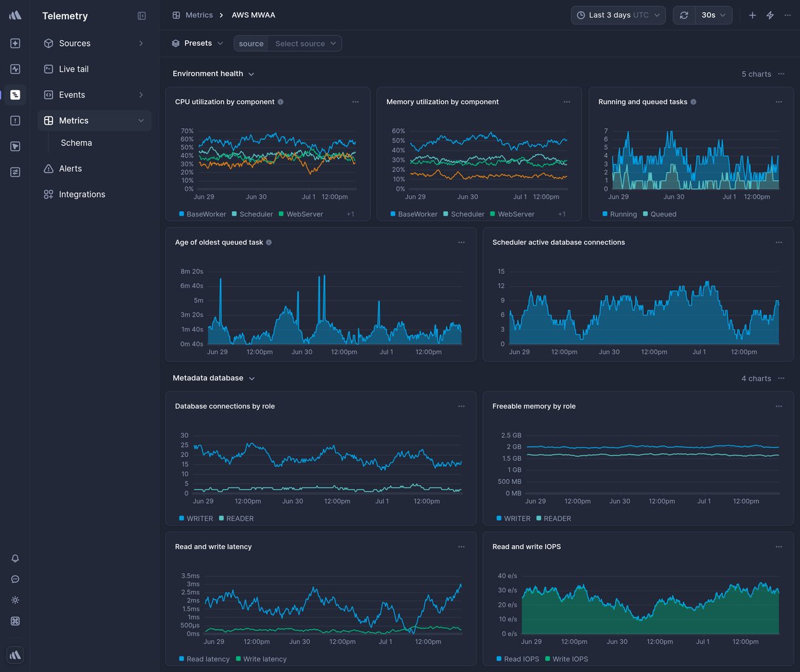This screenshot has height=672, width=800.
Task: Click the Live tail terminal icon
Action: pyautogui.click(x=48, y=69)
